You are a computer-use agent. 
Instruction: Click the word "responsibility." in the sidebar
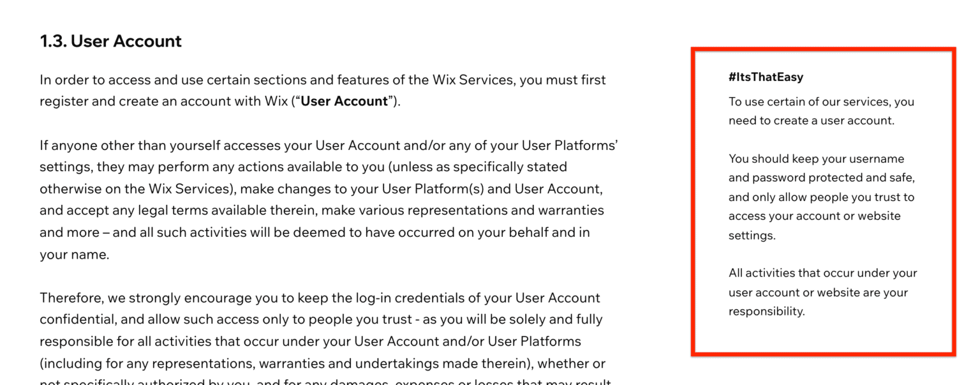point(767,312)
